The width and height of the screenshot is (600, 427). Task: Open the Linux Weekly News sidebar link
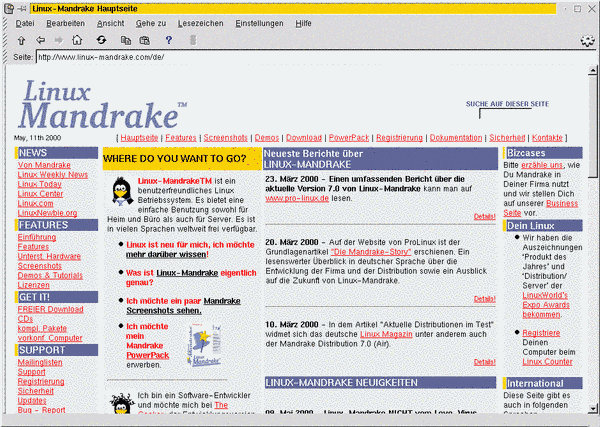53,175
